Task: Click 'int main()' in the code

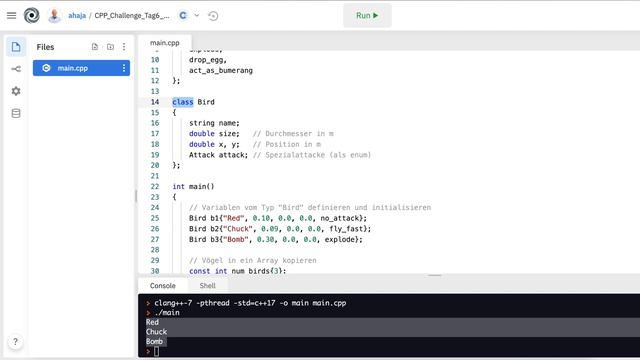Action: [193, 187]
